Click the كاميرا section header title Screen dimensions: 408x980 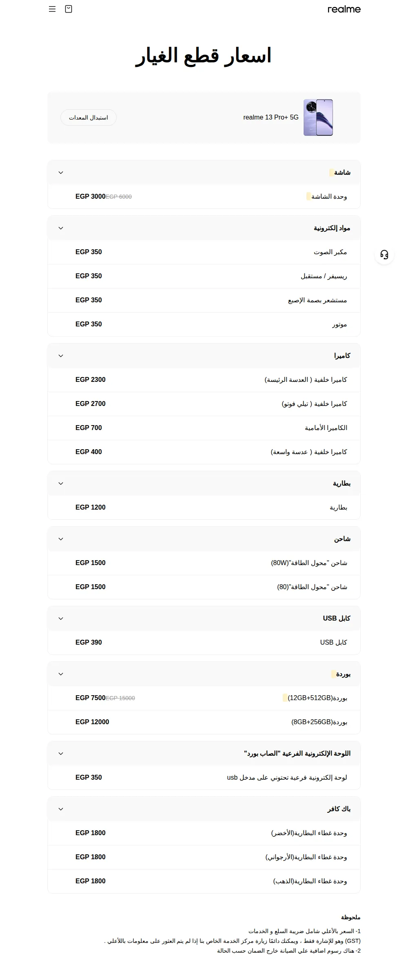[x=342, y=356]
